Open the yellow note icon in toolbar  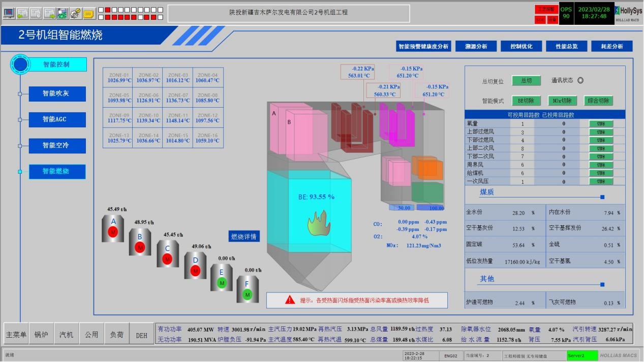(88, 14)
